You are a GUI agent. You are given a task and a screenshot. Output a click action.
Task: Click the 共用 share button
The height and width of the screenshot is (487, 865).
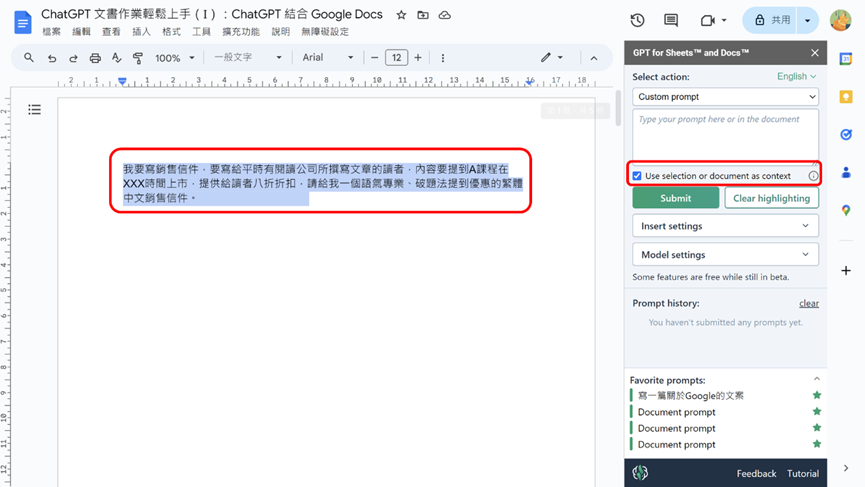tap(770, 20)
